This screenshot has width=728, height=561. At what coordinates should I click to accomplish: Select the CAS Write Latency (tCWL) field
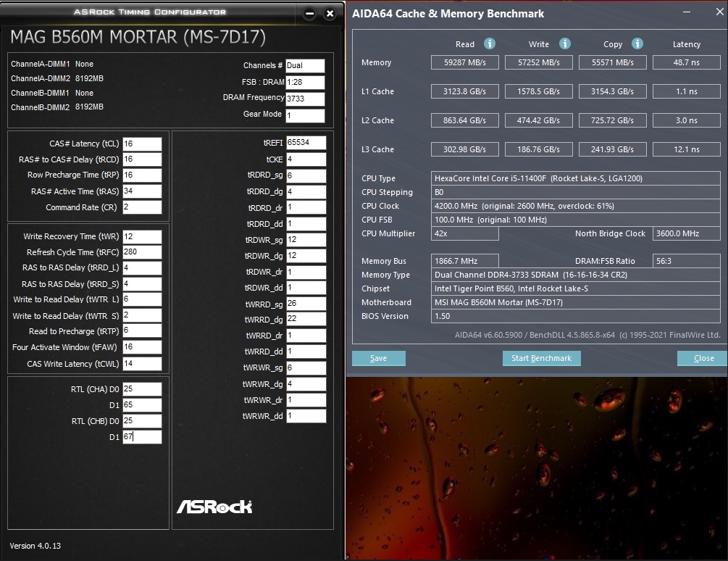[x=142, y=364]
